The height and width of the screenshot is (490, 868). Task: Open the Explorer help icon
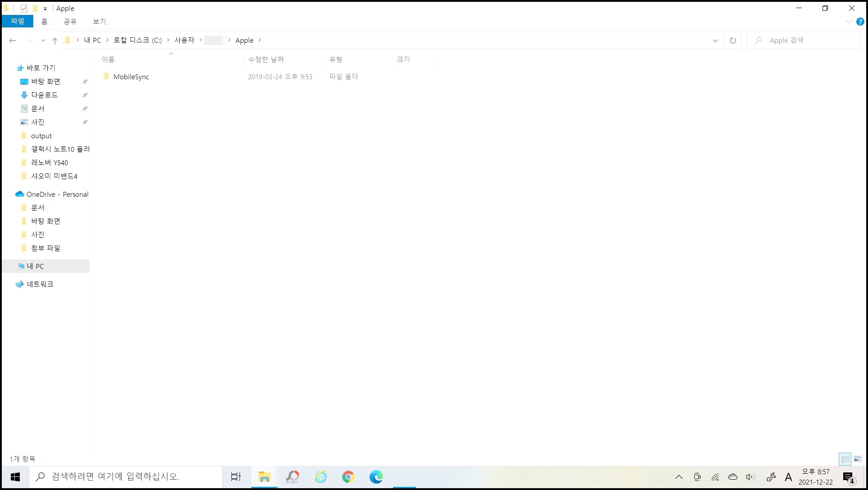coord(860,22)
